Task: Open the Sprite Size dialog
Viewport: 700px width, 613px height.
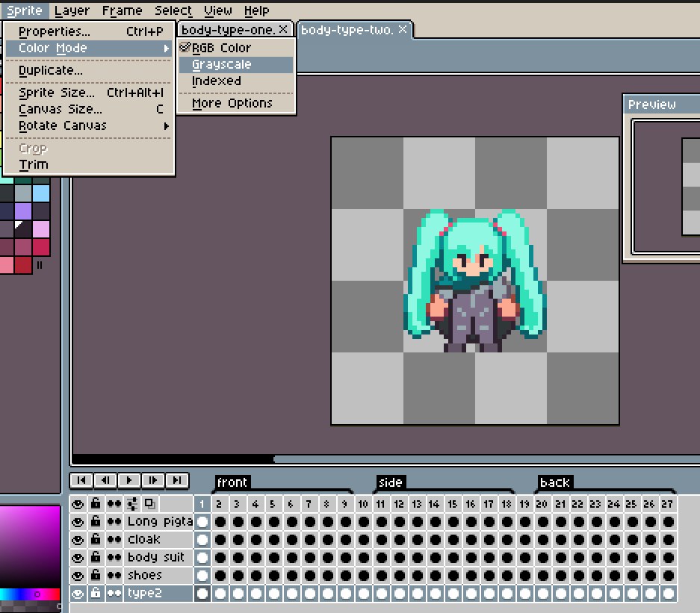Action: (89, 93)
